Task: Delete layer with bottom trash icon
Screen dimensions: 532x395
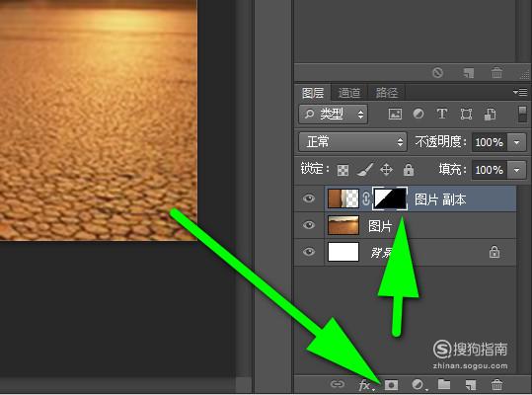Action: click(x=496, y=385)
